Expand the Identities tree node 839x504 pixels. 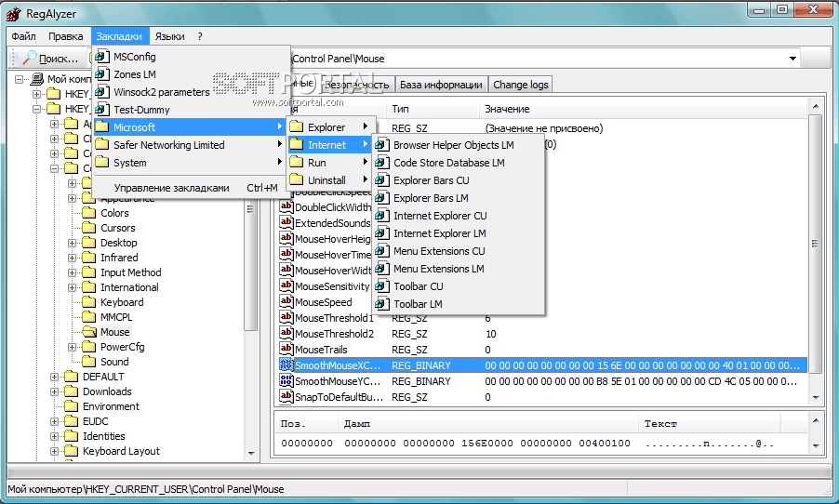tap(54, 437)
